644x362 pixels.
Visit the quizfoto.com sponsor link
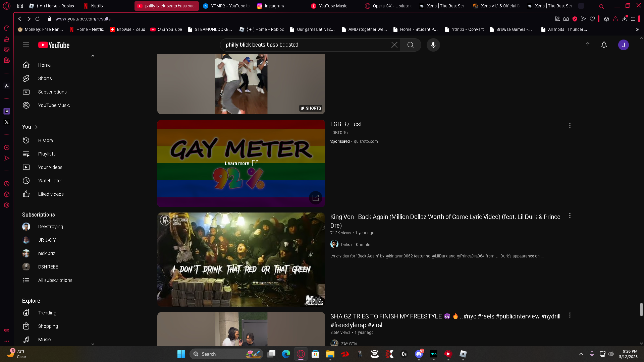(x=366, y=141)
